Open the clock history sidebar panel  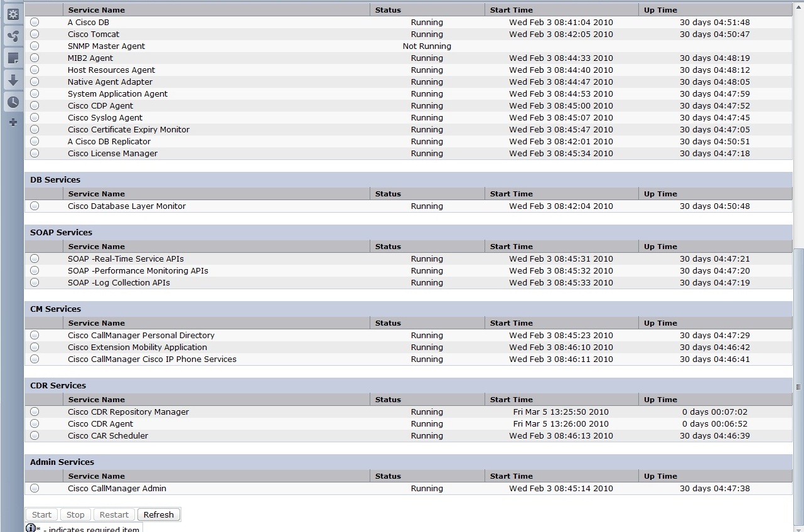click(x=13, y=102)
